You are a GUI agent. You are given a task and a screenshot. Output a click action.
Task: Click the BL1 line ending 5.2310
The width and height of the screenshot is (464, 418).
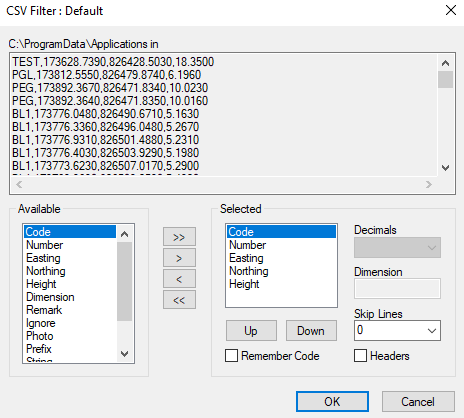click(106, 140)
